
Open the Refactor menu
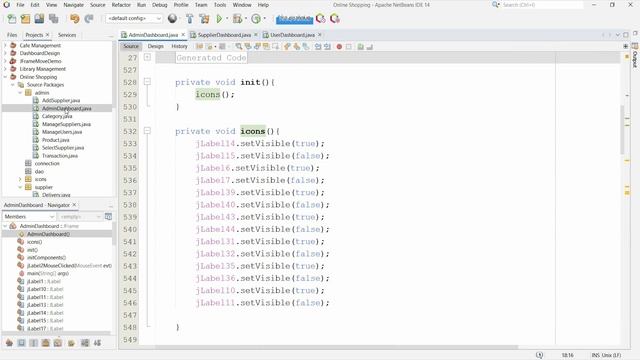tap(121, 5)
